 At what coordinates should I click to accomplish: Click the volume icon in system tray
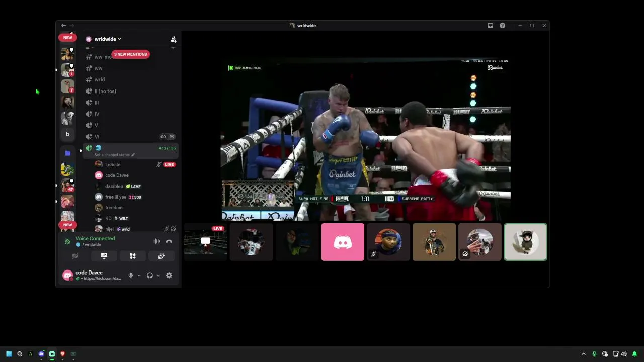[x=624, y=354]
